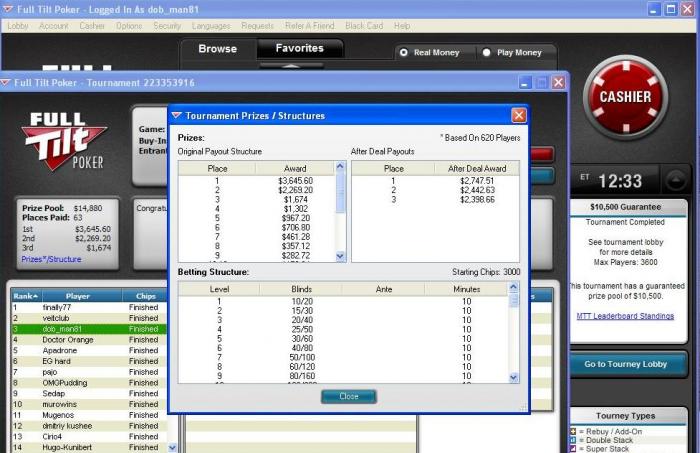
Task: Click the Level column header
Action: click(219, 289)
